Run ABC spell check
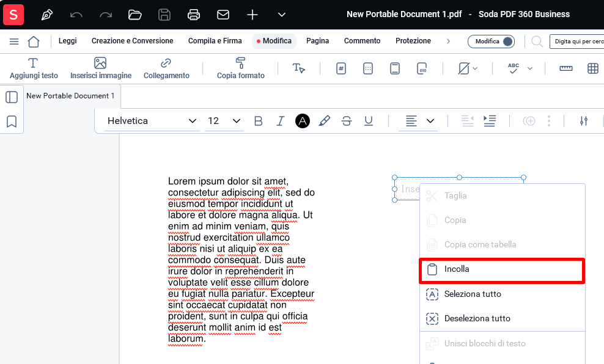This screenshot has height=364, width=604. 514,68
